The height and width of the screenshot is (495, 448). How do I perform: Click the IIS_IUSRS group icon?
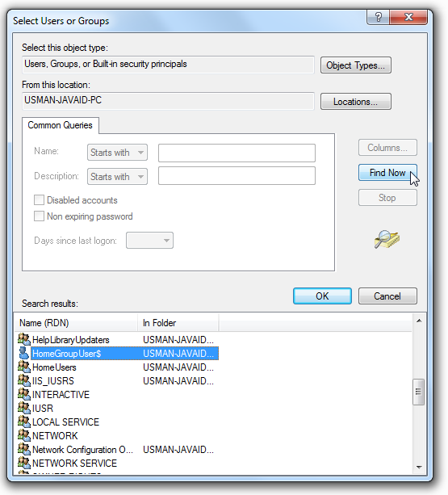[x=23, y=380]
